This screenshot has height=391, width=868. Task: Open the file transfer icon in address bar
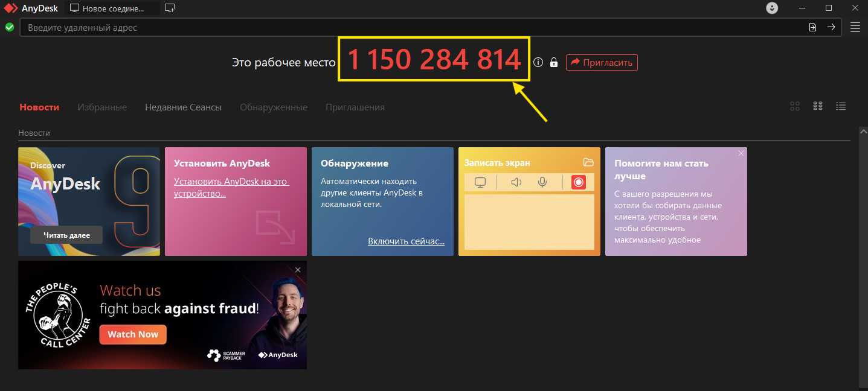(812, 27)
